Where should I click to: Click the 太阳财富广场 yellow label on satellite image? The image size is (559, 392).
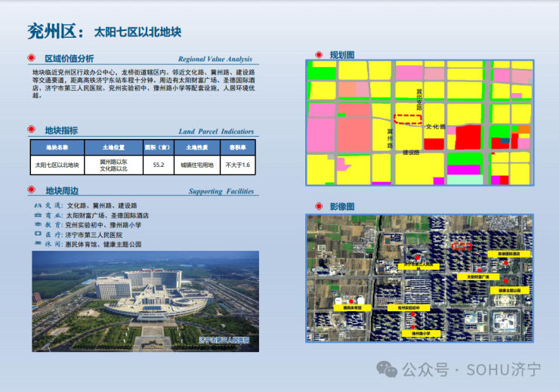coord(478,276)
